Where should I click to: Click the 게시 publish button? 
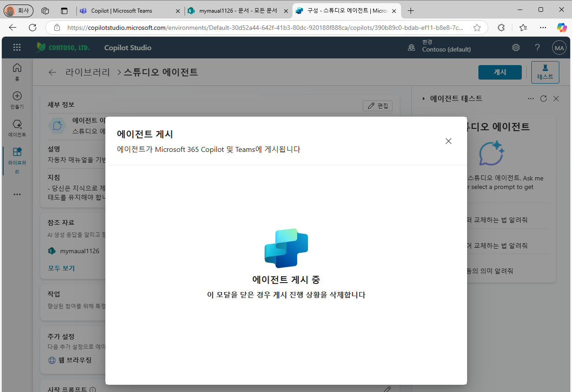pos(500,72)
